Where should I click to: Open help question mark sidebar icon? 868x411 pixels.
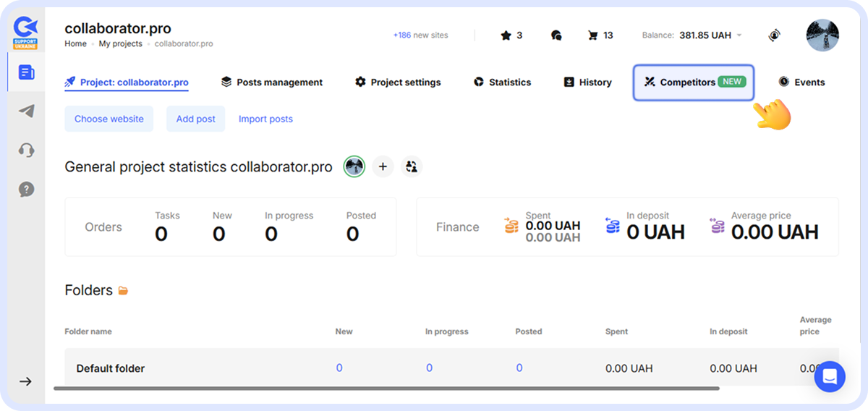click(x=26, y=190)
